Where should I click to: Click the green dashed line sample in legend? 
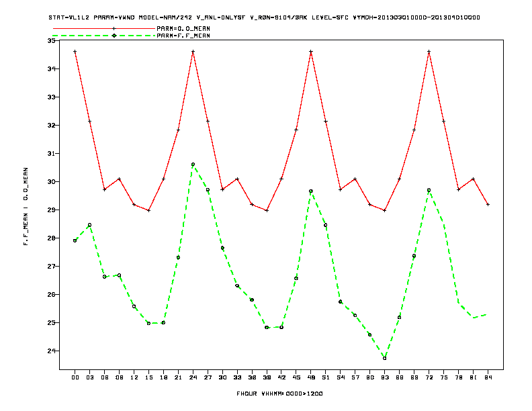pyautogui.click(x=104, y=36)
